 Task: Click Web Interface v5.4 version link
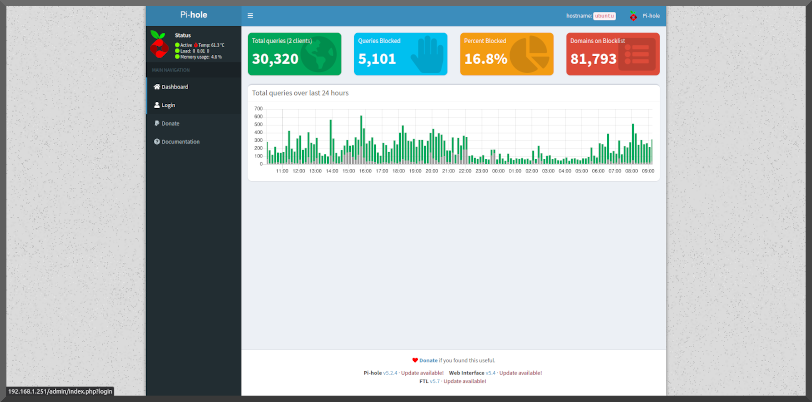[490, 372]
